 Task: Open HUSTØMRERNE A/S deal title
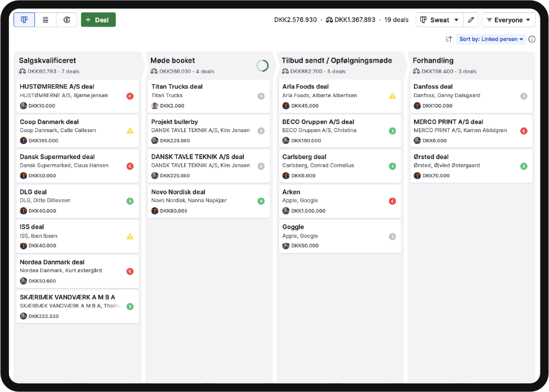pos(57,86)
